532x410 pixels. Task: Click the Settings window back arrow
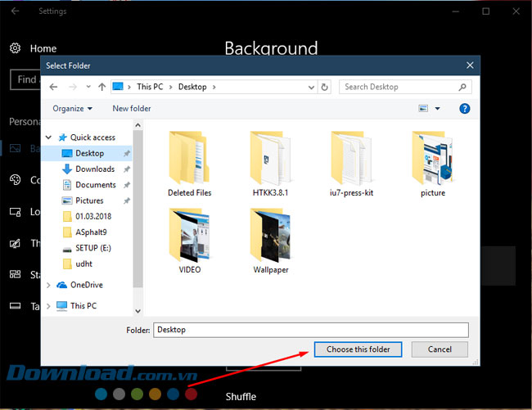15,11
